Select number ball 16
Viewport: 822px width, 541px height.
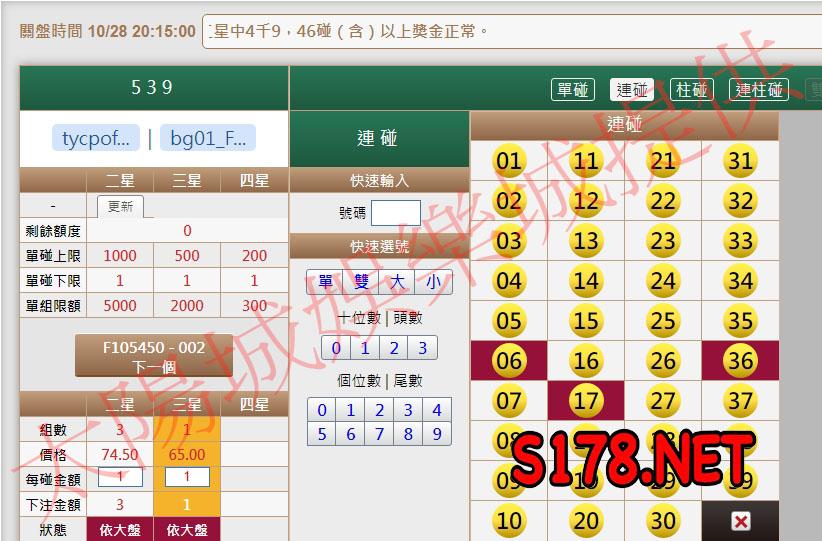click(x=586, y=361)
